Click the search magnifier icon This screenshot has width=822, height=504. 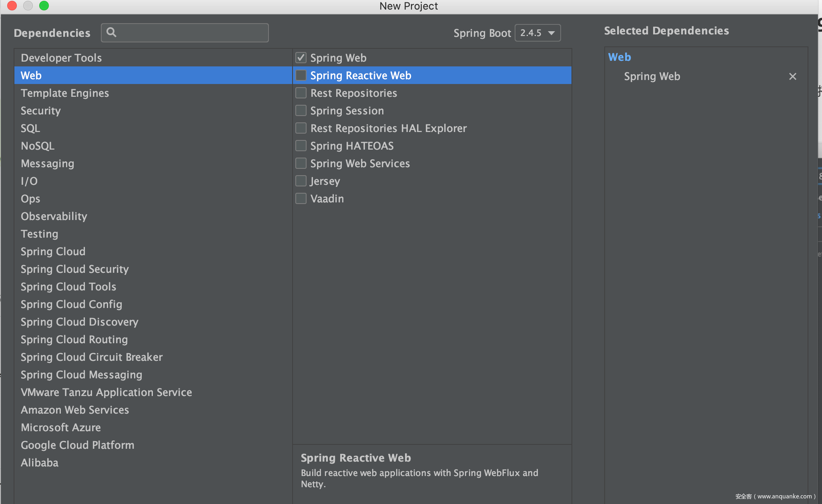click(112, 32)
